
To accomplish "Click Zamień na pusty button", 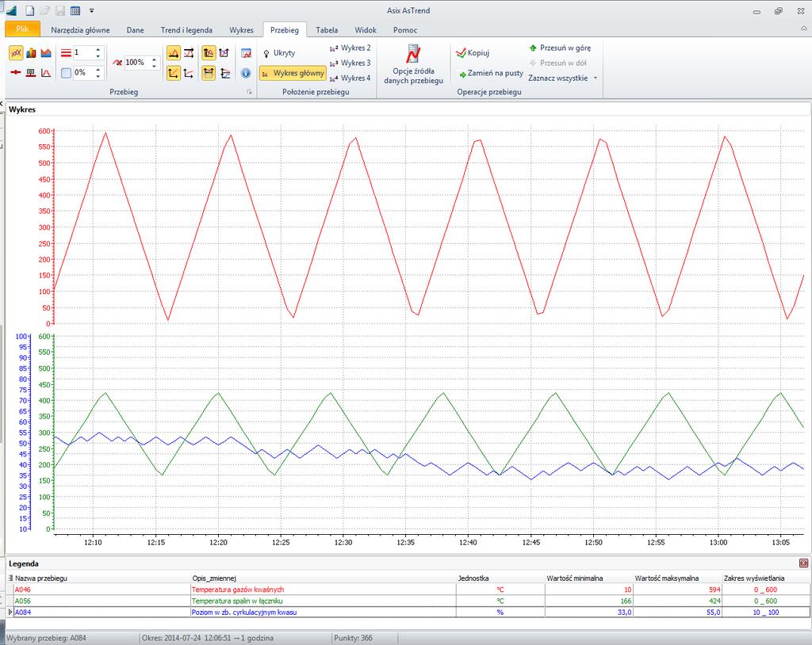I will (x=491, y=73).
